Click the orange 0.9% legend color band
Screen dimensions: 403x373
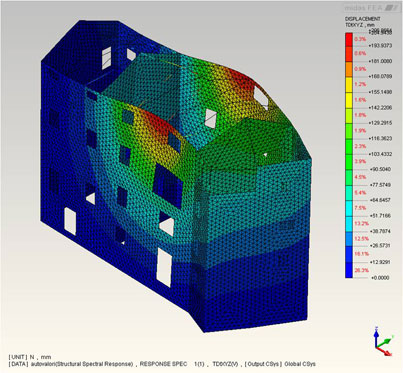(x=349, y=70)
